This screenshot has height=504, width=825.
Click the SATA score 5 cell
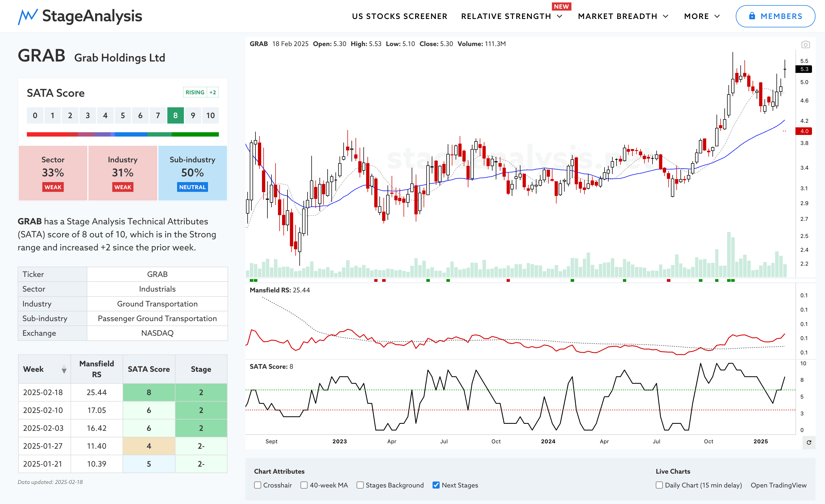click(149, 464)
